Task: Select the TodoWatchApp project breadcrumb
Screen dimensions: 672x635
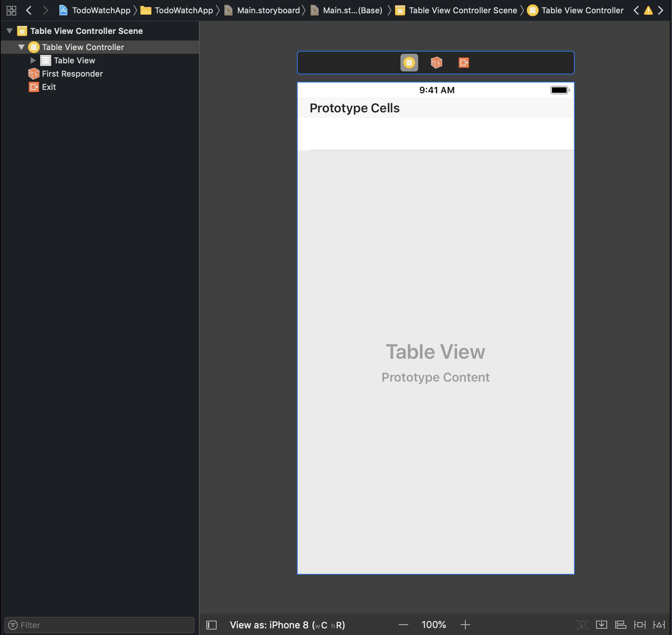Action: 95,10
